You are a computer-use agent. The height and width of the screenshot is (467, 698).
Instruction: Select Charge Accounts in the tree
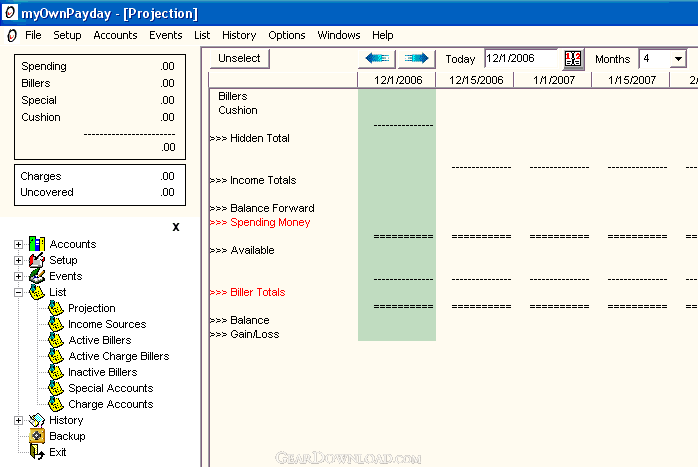pyautogui.click(x=111, y=404)
